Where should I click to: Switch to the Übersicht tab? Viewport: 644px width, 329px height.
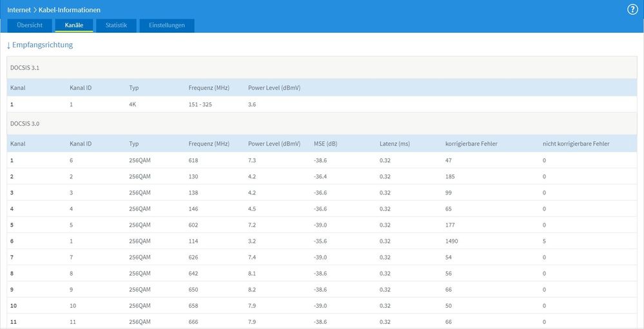30,26
